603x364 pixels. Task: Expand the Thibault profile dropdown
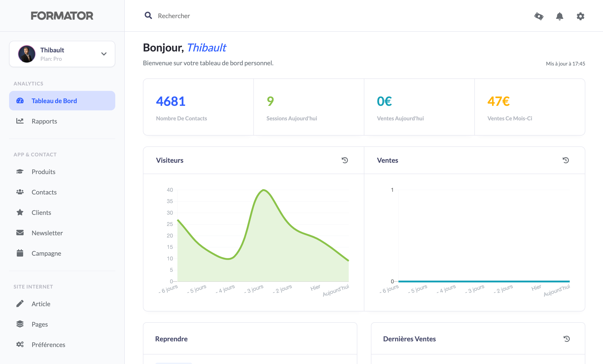pyautogui.click(x=104, y=54)
